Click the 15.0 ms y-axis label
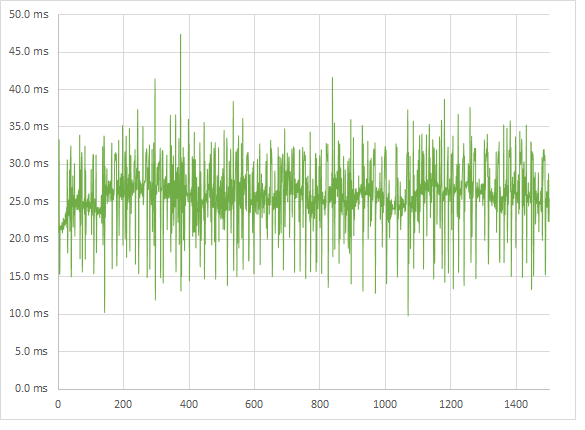 point(29,276)
